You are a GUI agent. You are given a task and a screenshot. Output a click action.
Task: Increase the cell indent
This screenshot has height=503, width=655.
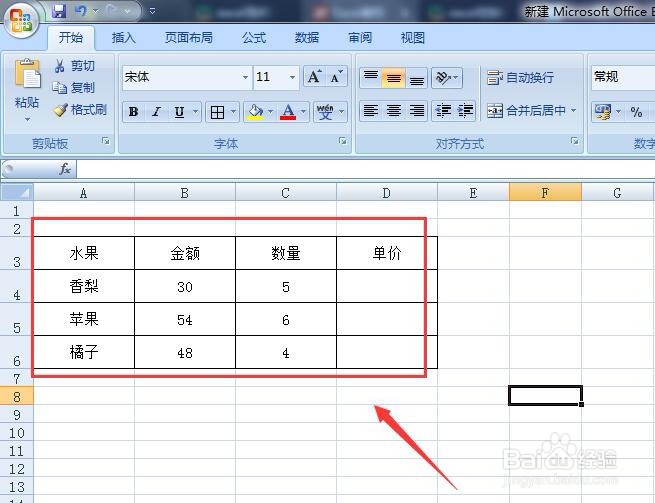pos(465,111)
